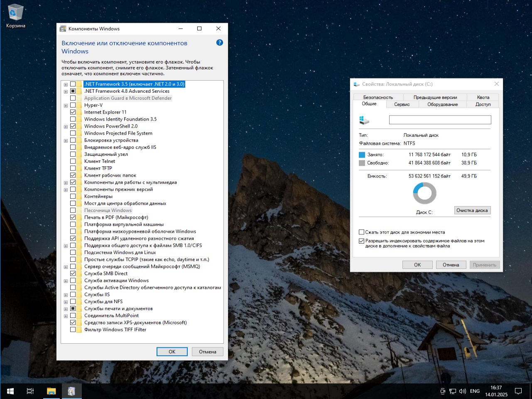
Task: Click the blue help question mark icon
Action: pyautogui.click(x=220, y=42)
